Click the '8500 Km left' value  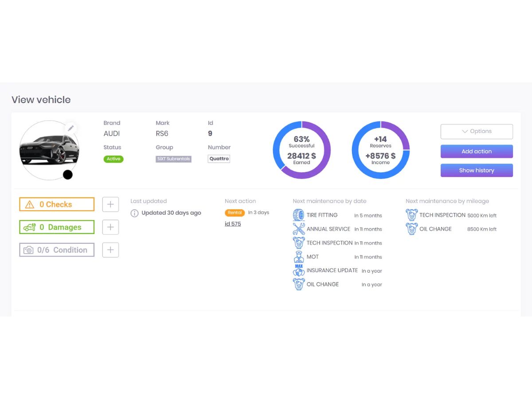tap(482, 229)
